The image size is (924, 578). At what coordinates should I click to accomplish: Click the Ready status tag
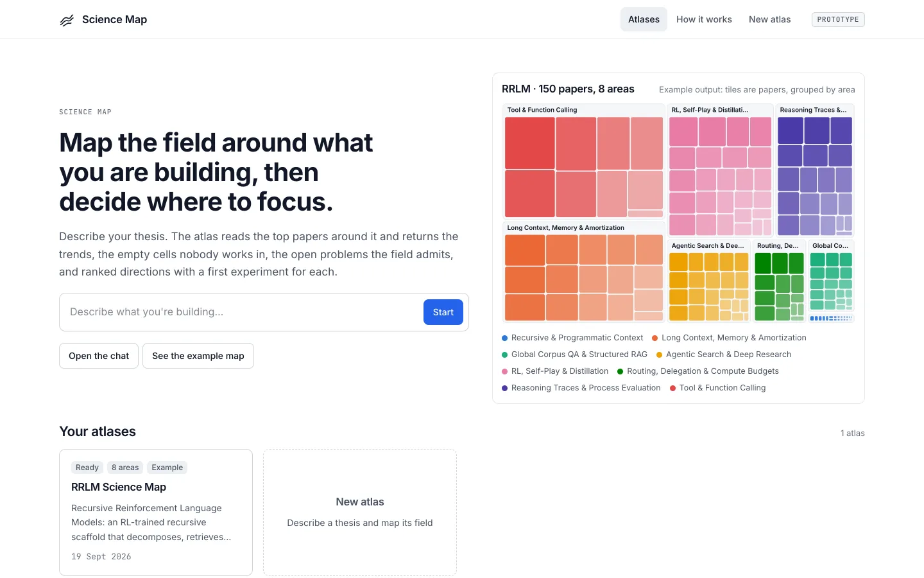[x=87, y=468]
